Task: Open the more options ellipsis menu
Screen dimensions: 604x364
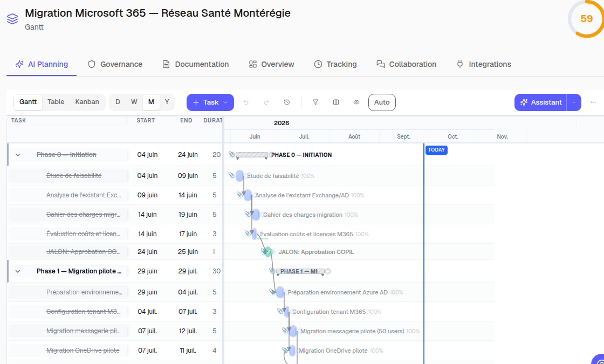Action: pos(593,102)
